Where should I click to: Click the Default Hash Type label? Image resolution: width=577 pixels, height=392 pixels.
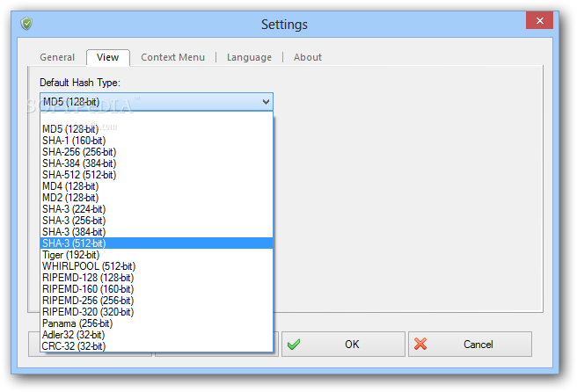80,83
